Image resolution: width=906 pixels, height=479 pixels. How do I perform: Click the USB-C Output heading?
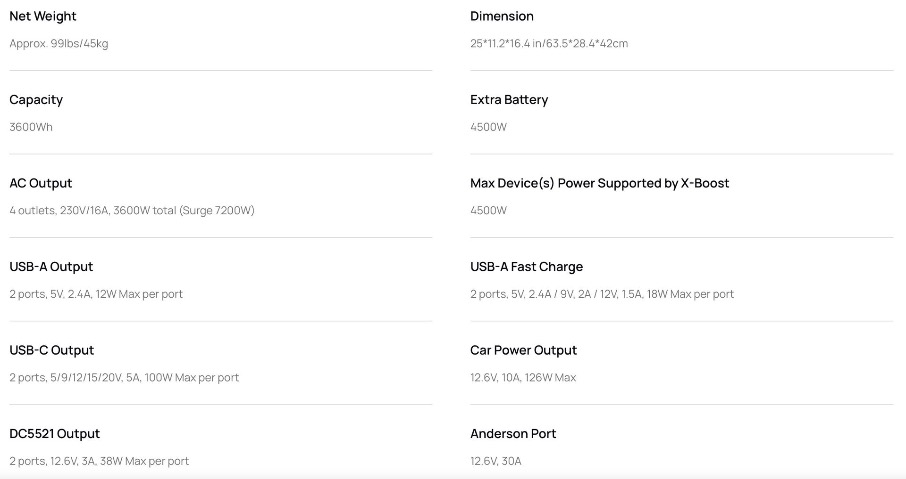coord(51,350)
